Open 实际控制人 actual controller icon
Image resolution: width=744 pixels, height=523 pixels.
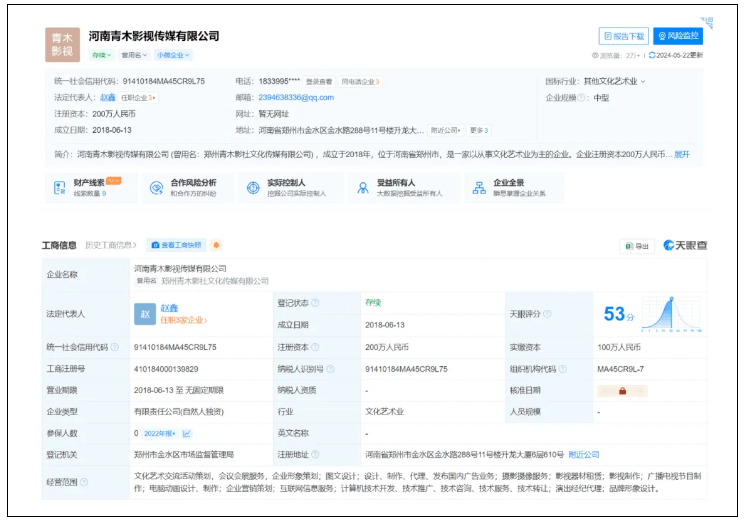253,187
